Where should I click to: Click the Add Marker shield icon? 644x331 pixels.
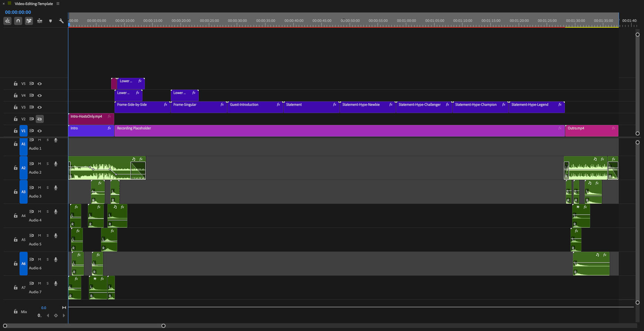coord(50,21)
